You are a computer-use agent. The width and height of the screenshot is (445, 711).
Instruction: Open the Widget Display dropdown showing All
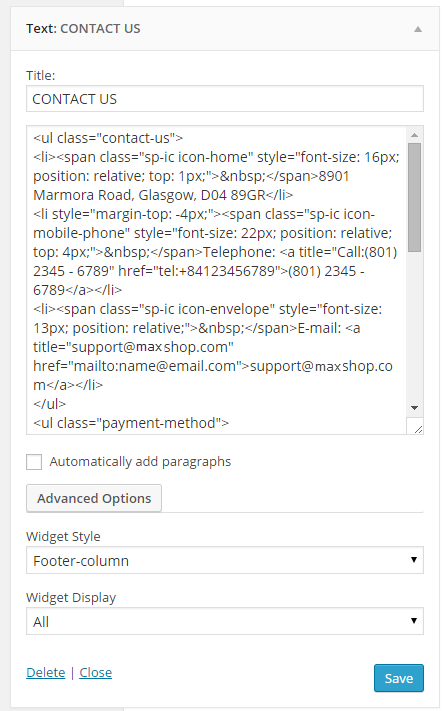[225, 621]
